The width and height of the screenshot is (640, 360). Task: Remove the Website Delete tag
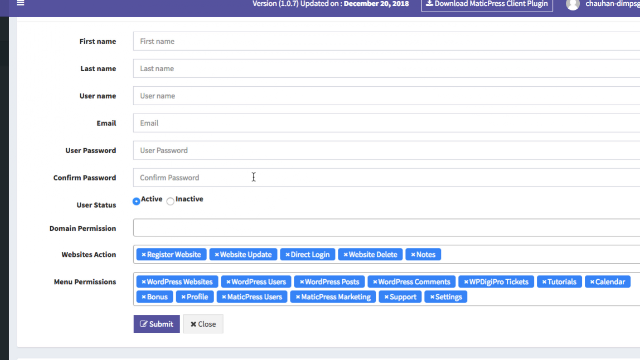click(345, 255)
